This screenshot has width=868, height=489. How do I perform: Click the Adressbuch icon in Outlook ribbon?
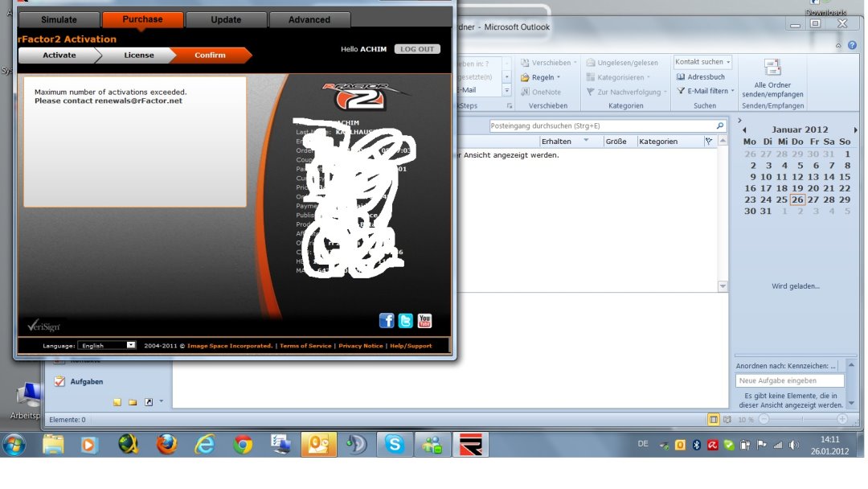point(682,77)
